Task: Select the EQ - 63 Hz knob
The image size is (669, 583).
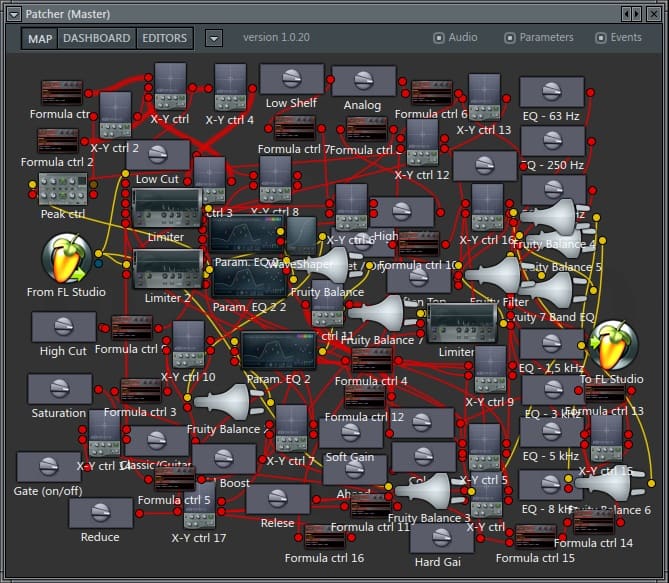Action: tap(552, 92)
